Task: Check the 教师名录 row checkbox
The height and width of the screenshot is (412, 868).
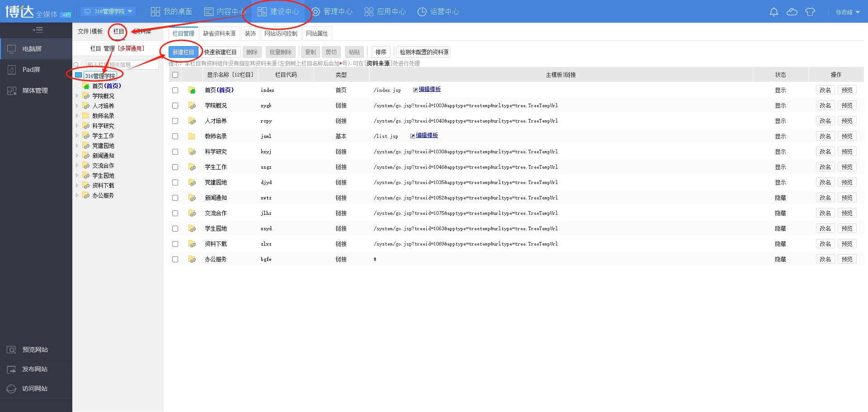Action: point(175,137)
